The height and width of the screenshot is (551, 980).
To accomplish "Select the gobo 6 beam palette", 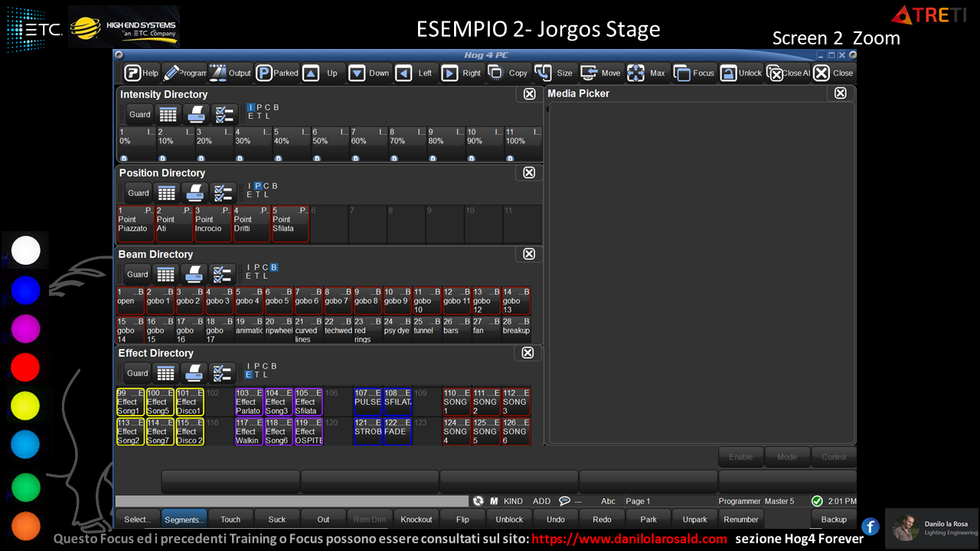I will coord(308,301).
